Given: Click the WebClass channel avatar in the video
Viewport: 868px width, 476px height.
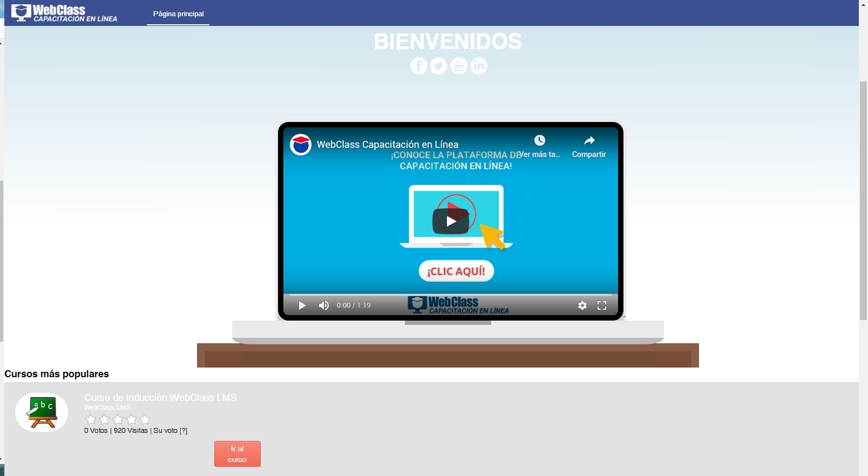Looking at the screenshot, I should pos(301,145).
